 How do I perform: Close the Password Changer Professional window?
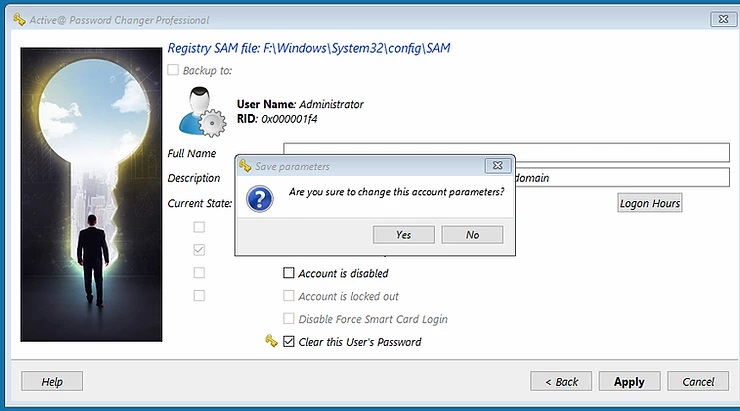tap(723, 19)
